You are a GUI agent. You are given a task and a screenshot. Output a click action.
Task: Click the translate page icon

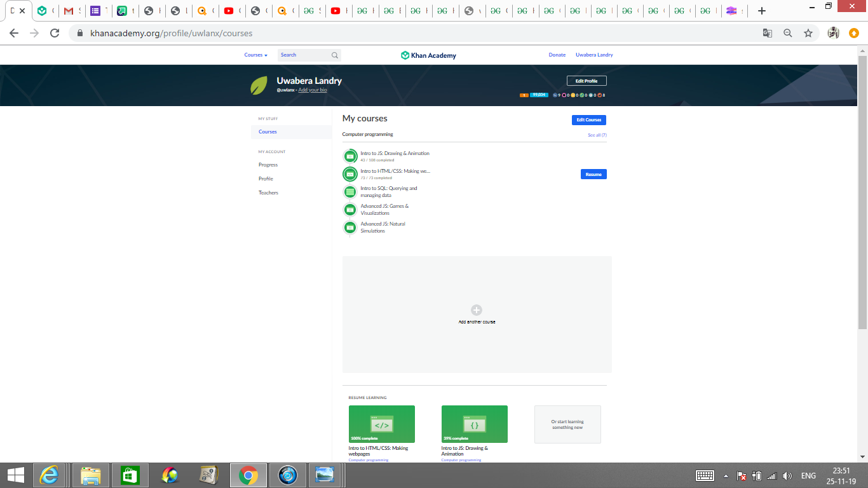pos(768,33)
